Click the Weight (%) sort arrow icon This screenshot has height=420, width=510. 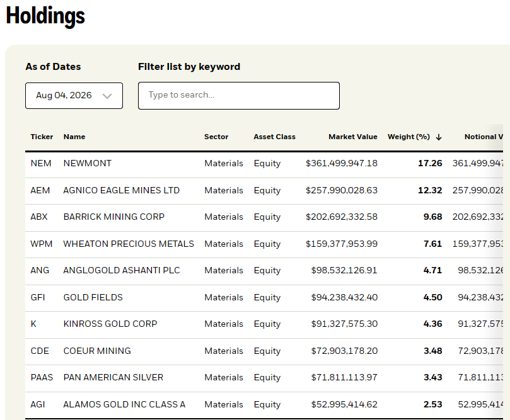439,137
